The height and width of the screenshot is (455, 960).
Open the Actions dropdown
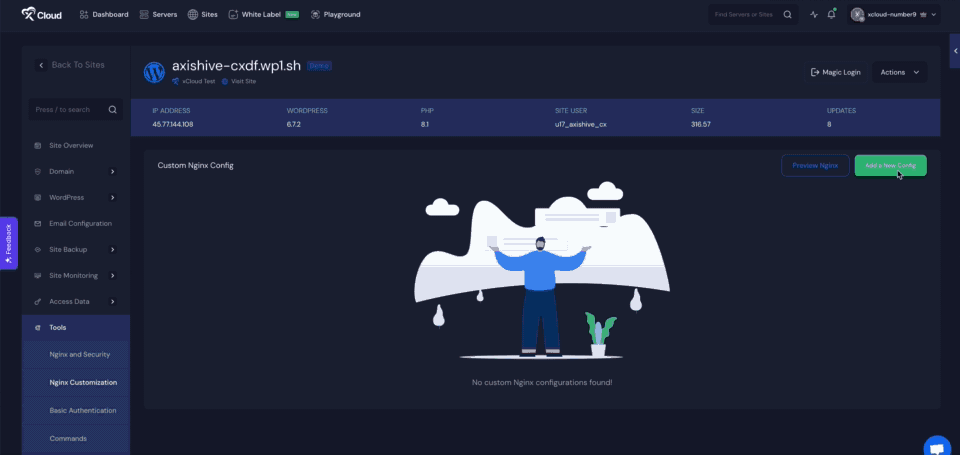click(899, 72)
